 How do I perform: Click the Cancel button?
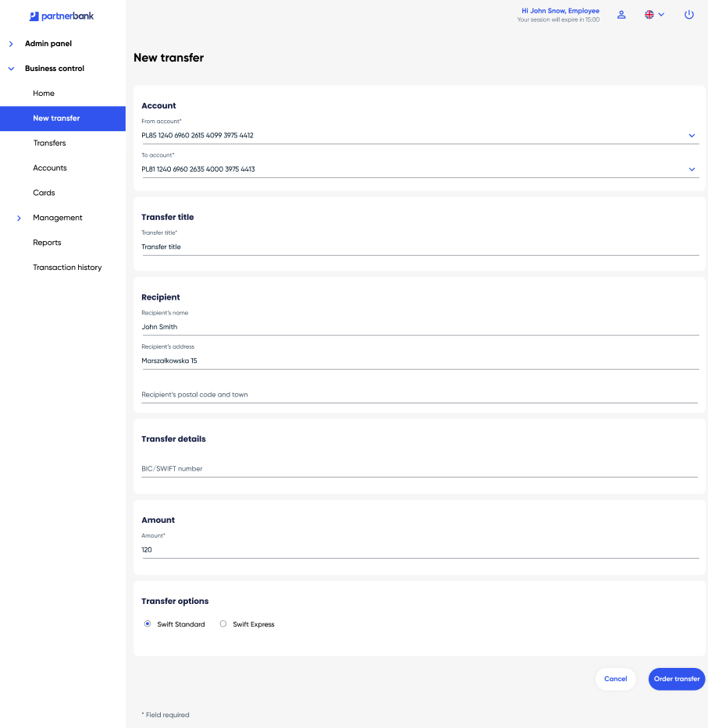pyautogui.click(x=615, y=679)
